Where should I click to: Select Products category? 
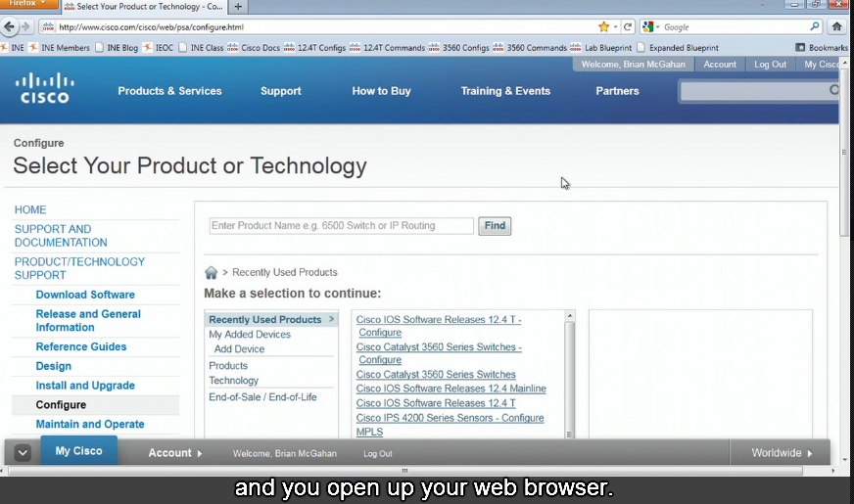(x=228, y=366)
